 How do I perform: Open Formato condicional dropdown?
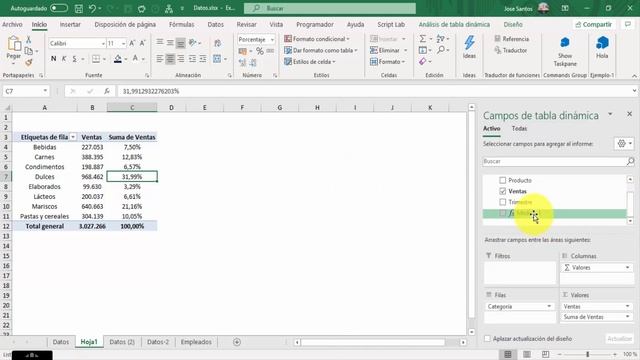tap(317, 39)
